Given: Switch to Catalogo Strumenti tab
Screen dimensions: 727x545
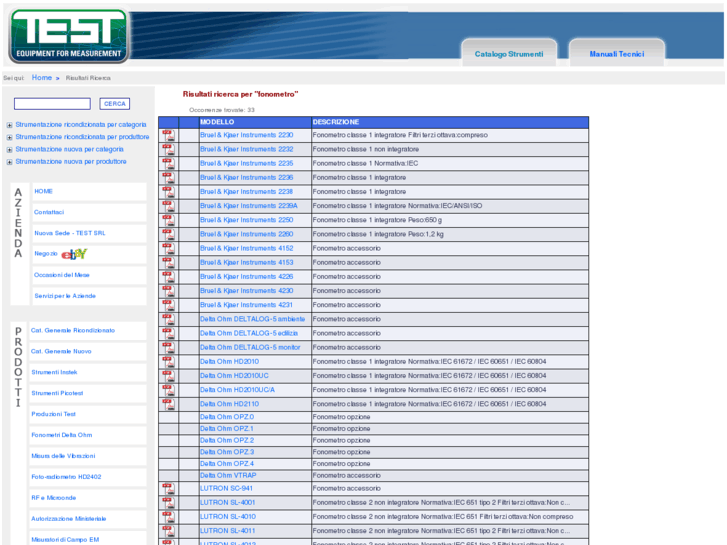Looking at the screenshot, I should point(509,54).
